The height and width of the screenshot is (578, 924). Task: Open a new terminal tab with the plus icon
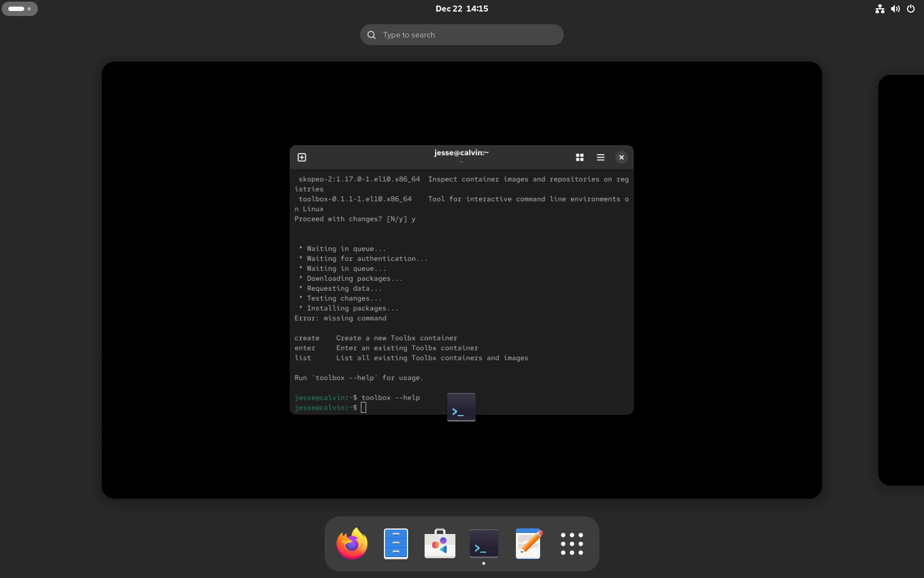[x=302, y=157]
